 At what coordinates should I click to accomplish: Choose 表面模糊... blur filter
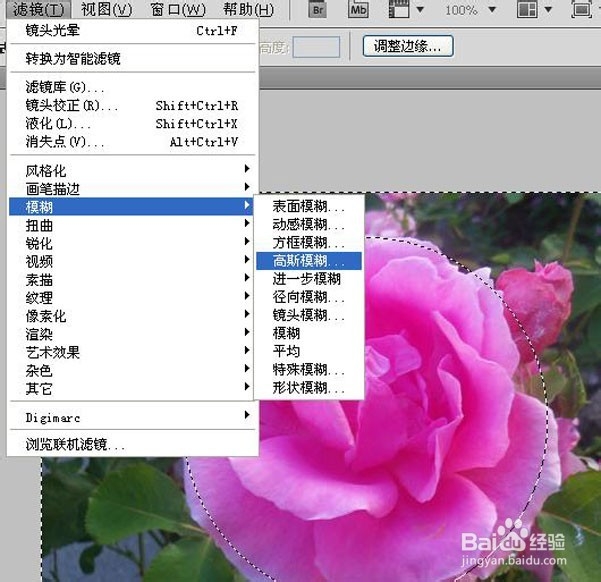coord(309,206)
